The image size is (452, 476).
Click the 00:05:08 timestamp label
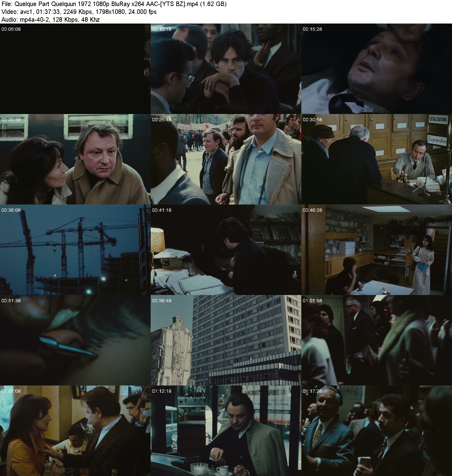coord(11,29)
